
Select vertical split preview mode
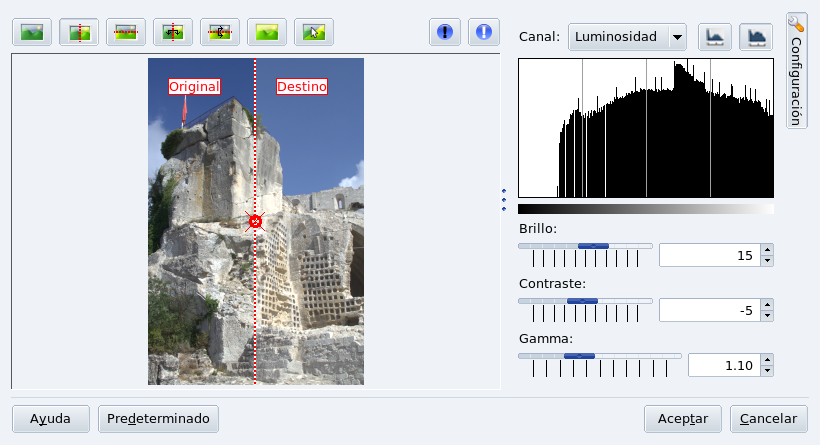tap(79, 32)
